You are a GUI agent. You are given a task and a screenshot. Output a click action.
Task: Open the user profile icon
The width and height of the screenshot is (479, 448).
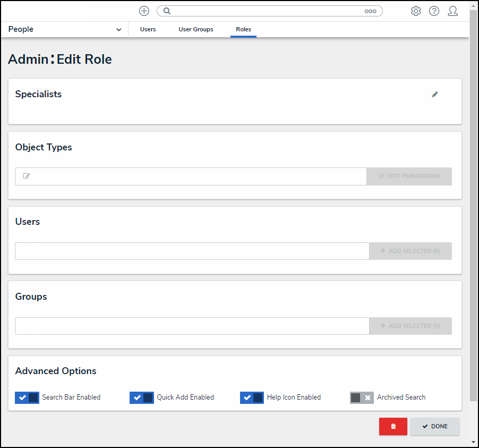(452, 11)
